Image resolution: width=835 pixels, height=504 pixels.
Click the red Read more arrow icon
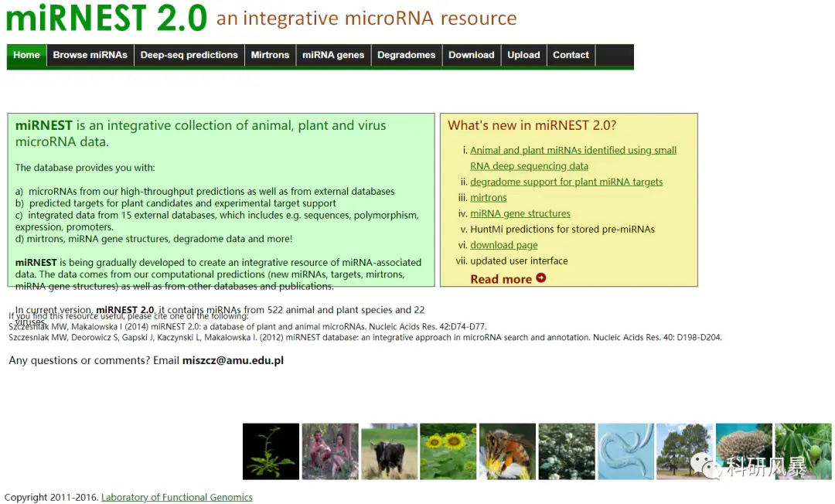tap(541, 278)
